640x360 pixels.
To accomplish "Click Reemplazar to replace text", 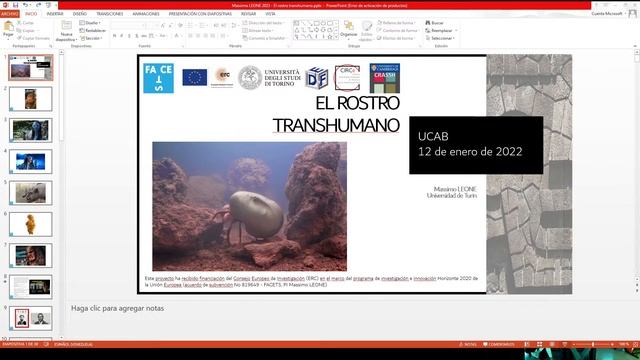I will tap(441, 31).
